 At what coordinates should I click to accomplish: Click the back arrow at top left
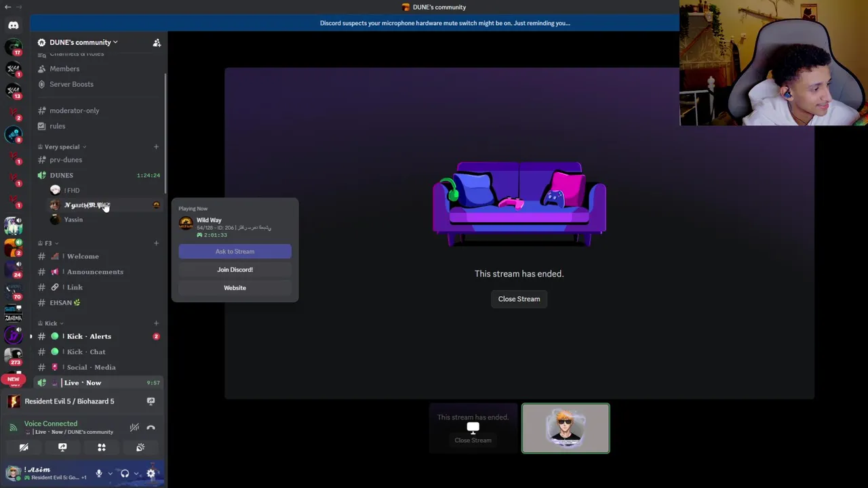7,7
